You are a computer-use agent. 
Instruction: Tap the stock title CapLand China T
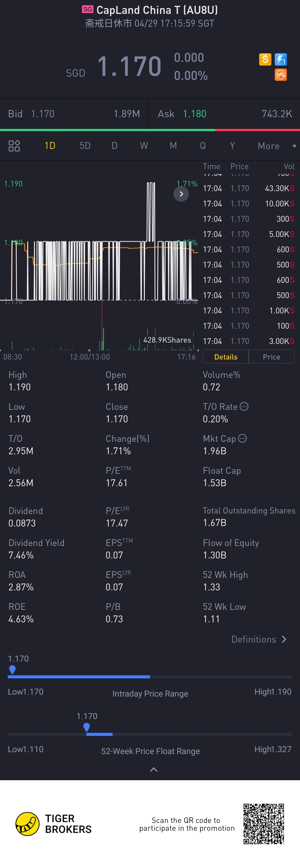click(x=157, y=10)
